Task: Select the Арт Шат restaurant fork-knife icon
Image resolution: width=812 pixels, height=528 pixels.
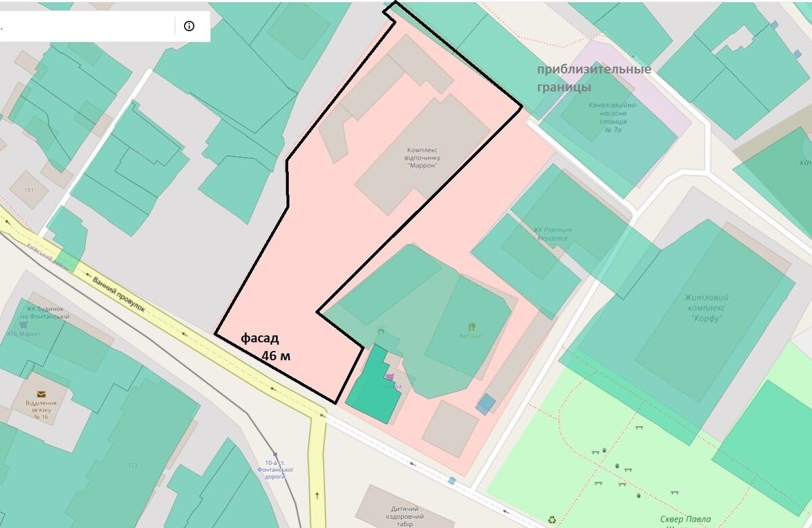Action: [472, 327]
